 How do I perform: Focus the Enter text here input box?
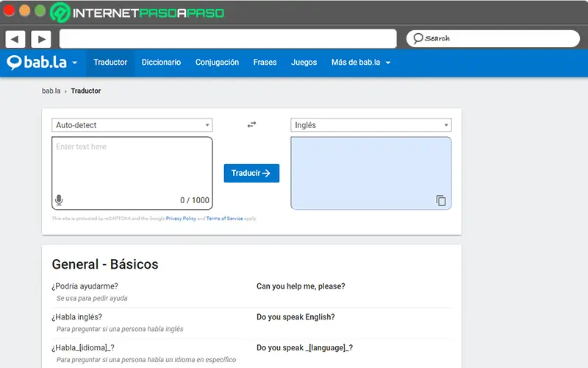coord(132,173)
